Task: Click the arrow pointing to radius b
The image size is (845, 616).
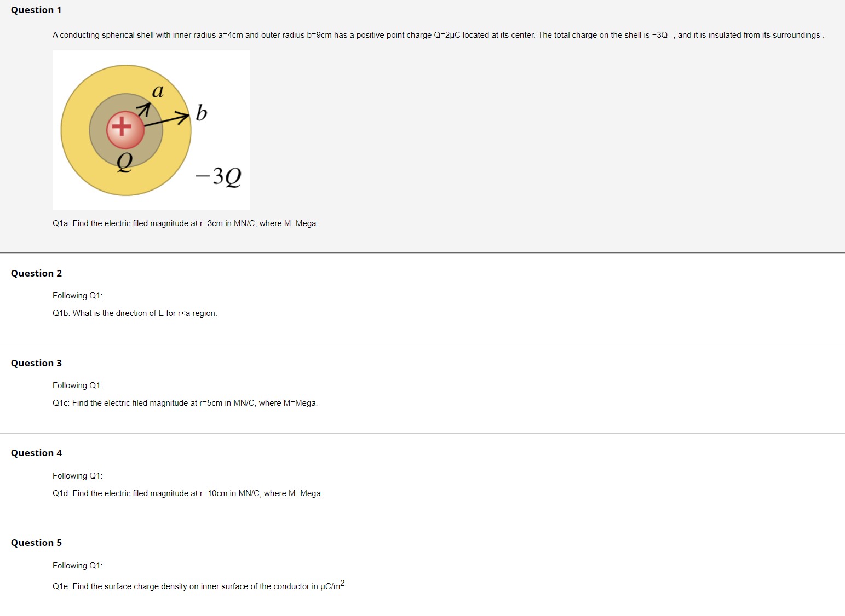Action: point(167,120)
